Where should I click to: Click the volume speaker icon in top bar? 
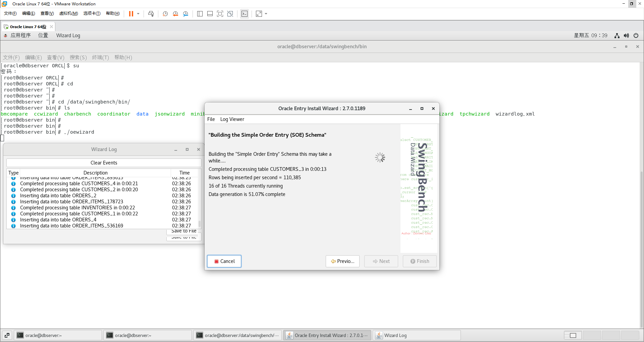click(x=626, y=36)
